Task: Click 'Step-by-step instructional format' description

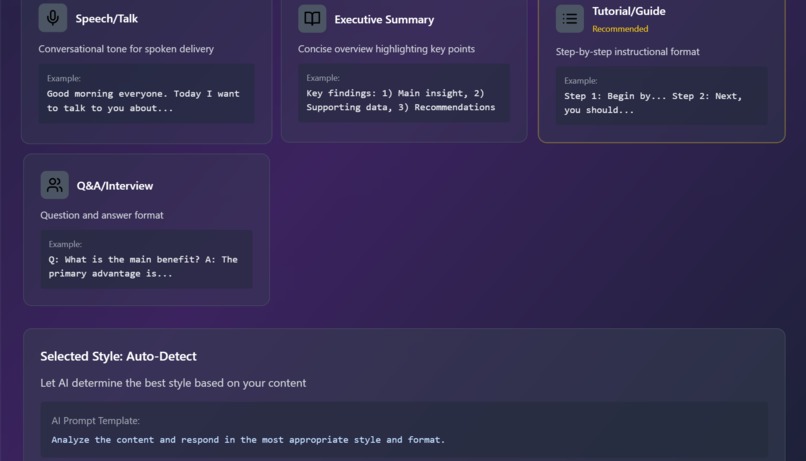Action: 628,51
